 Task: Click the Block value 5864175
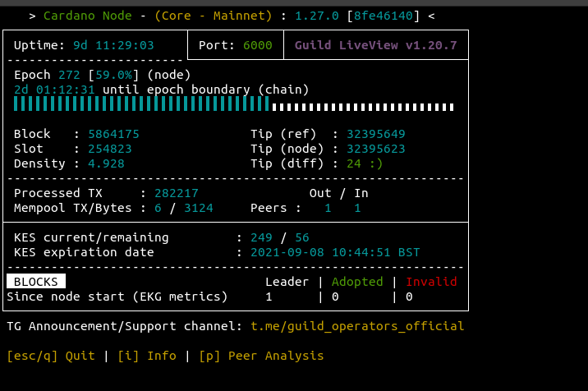click(113, 134)
